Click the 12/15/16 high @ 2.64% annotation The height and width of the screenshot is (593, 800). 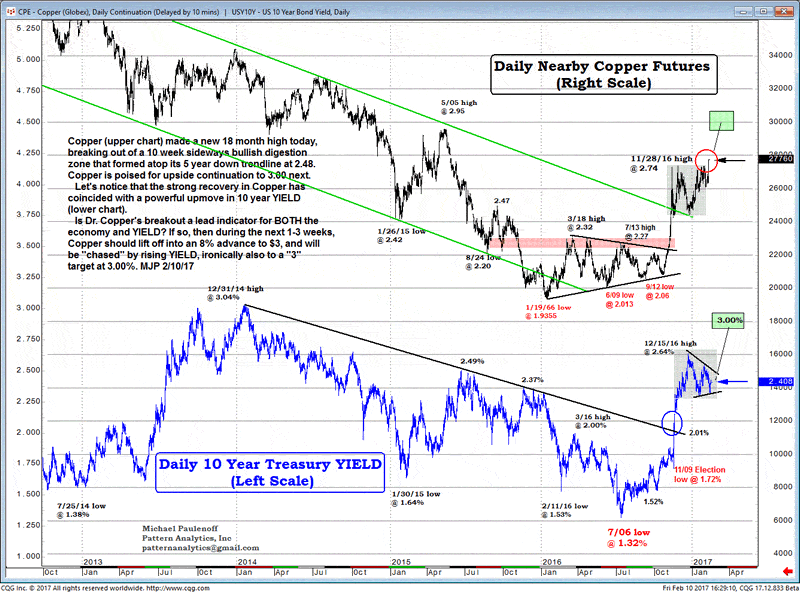click(x=670, y=348)
